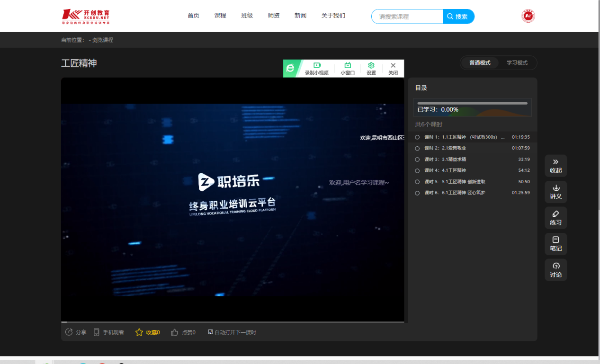
Task: Open the 师资 nav item
Action: 274,16
